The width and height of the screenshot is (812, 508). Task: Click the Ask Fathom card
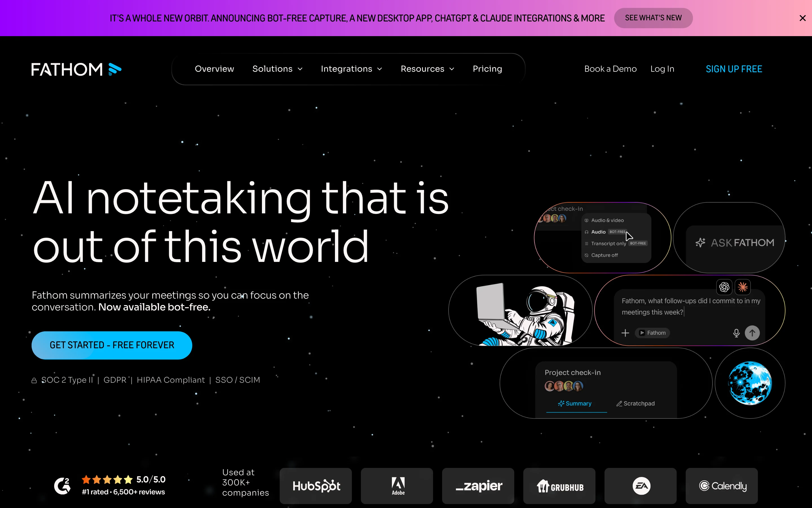pyautogui.click(x=729, y=238)
